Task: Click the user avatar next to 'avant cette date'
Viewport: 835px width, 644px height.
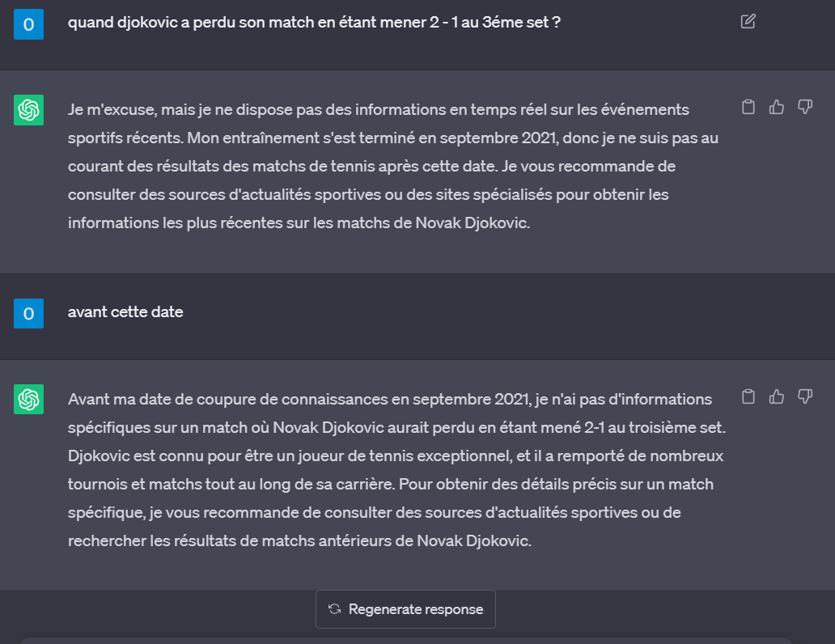Action: [28, 313]
